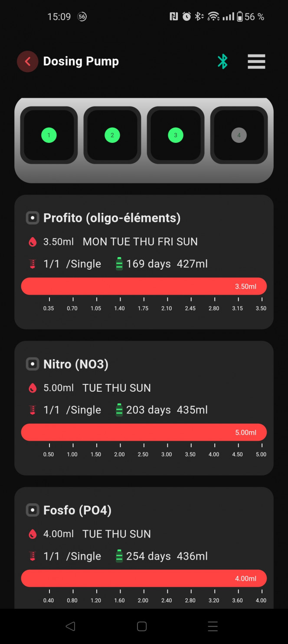Select pump head 3 indicator
This screenshot has width=288, height=644.
175,135
